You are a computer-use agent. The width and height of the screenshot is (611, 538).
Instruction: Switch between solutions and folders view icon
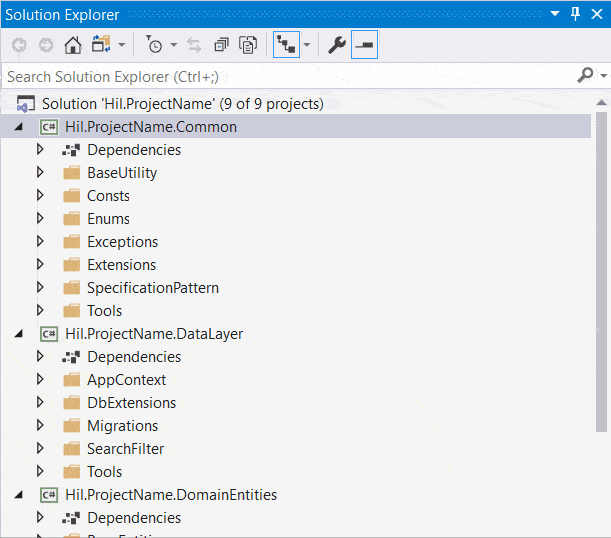click(101, 44)
